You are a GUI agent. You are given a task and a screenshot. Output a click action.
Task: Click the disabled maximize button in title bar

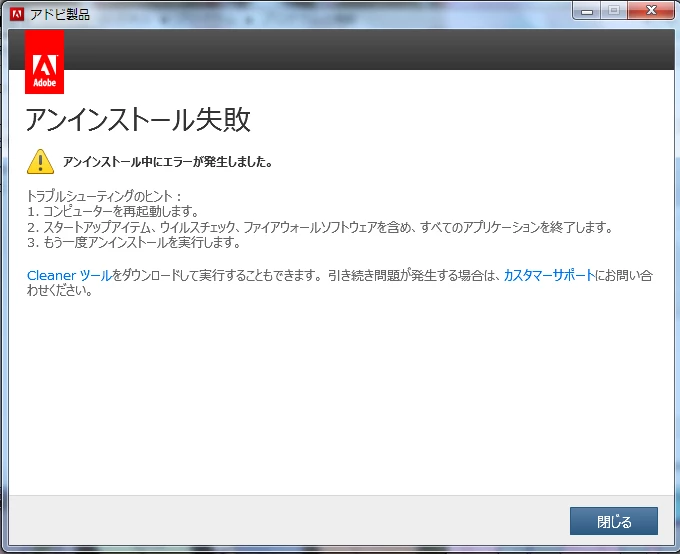pyautogui.click(x=614, y=11)
